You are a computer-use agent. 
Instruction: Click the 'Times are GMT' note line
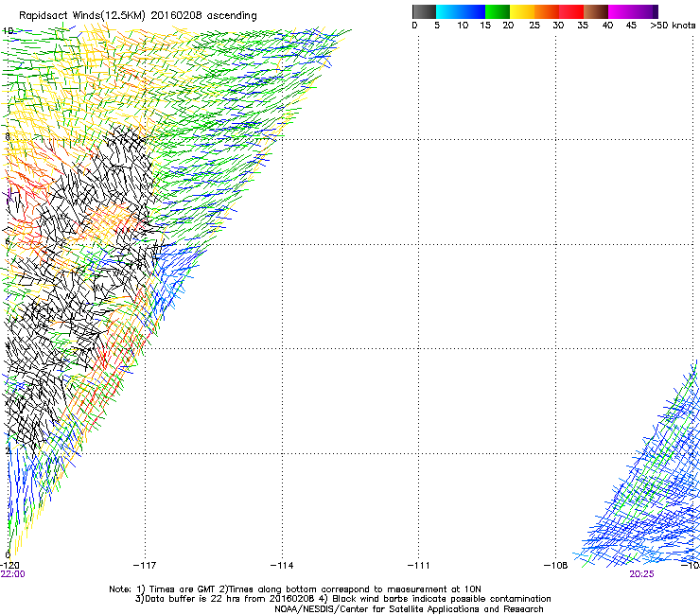[295, 589]
